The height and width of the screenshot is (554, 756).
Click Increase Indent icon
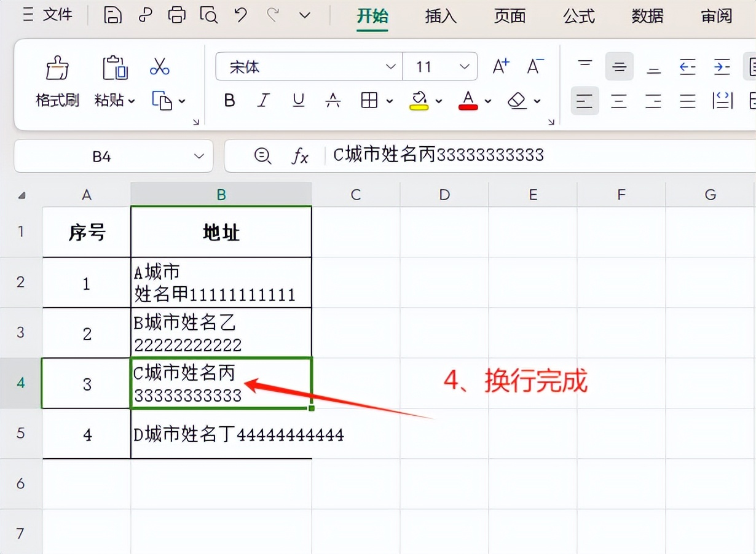click(x=722, y=66)
